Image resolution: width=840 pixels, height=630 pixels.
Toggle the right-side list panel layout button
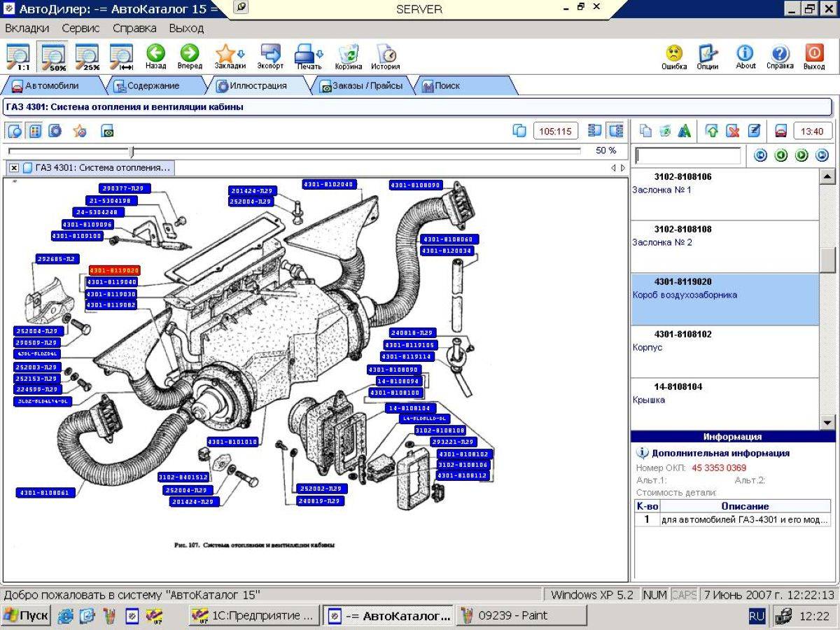click(x=616, y=131)
